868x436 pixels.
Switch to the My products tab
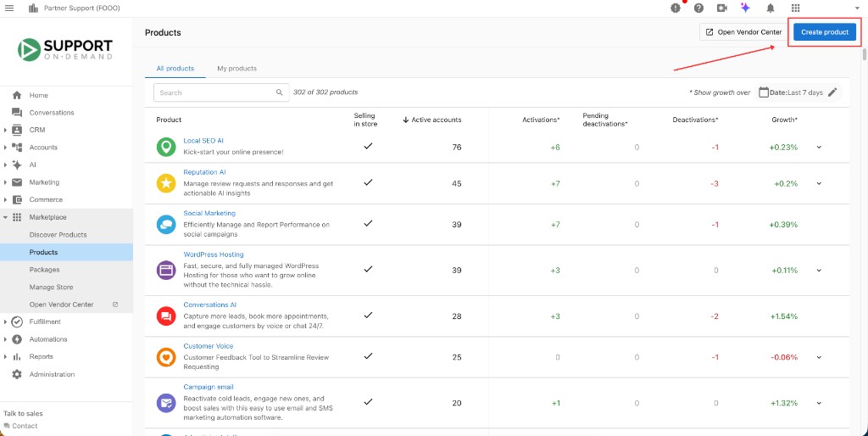click(x=237, y=69)
